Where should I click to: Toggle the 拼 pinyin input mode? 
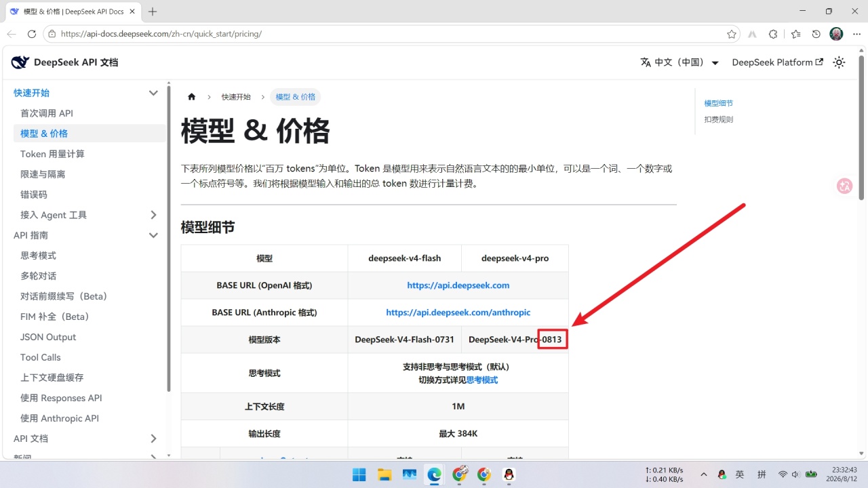coord(762,474)
